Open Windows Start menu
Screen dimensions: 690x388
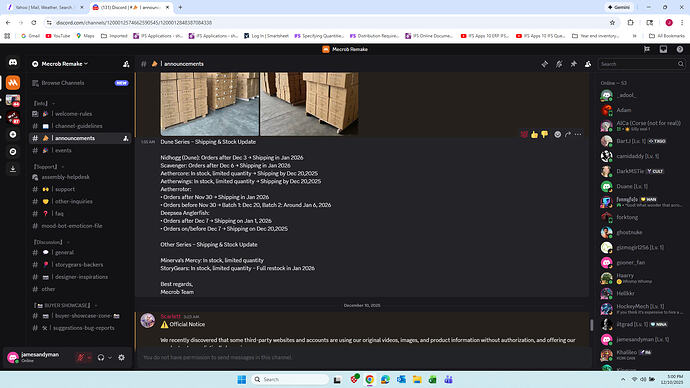[242, 379]
